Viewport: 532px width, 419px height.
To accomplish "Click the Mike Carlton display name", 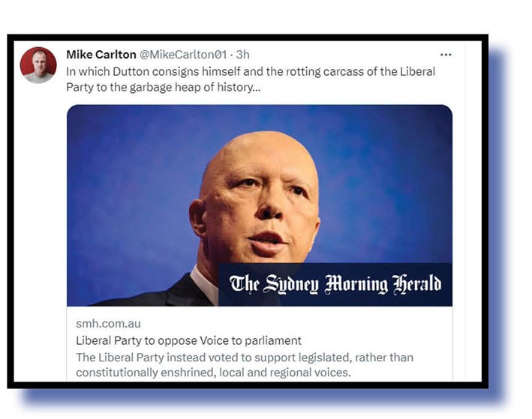I will point(101,55).
